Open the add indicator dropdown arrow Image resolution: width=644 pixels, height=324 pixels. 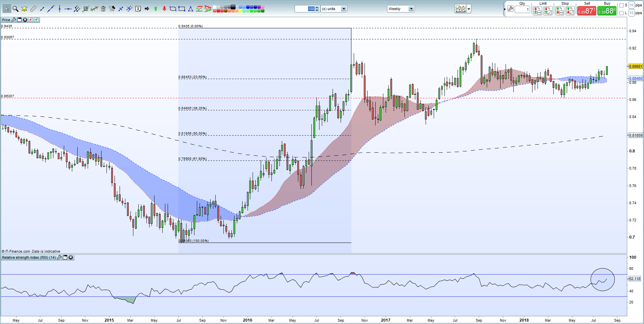469,9
